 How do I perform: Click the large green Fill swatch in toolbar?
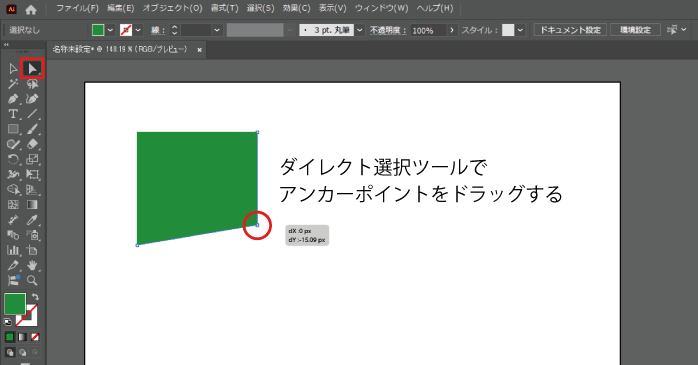pyautogui.click(x=15, y=304)
